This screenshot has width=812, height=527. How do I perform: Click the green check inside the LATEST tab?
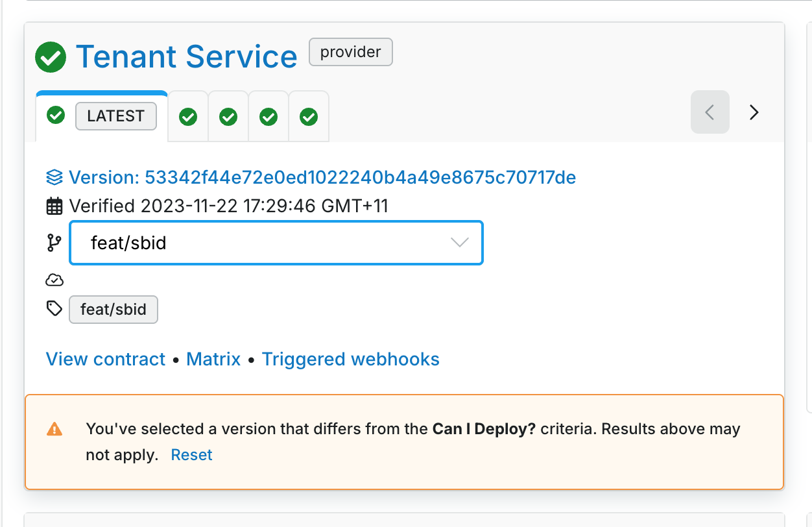[55, 115]
